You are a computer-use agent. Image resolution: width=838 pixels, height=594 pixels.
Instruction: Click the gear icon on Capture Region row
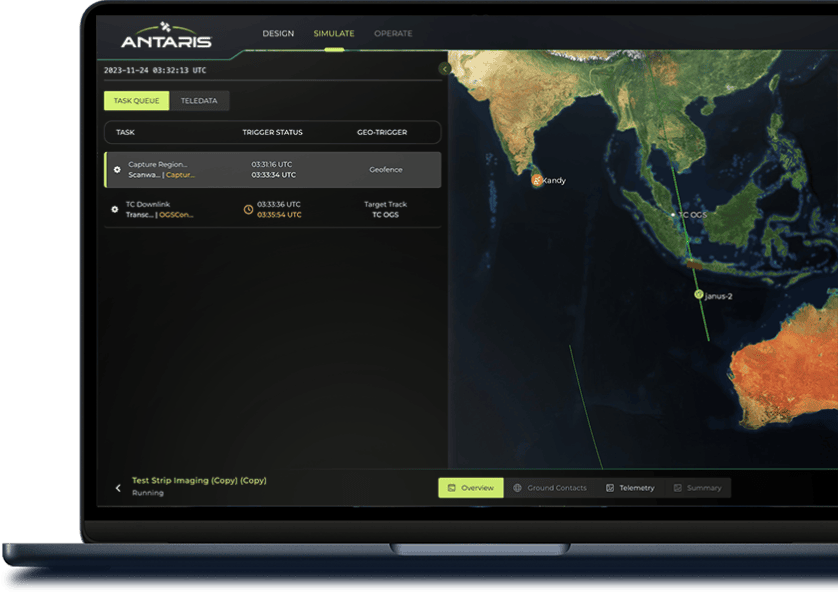[x=117, y=169]
